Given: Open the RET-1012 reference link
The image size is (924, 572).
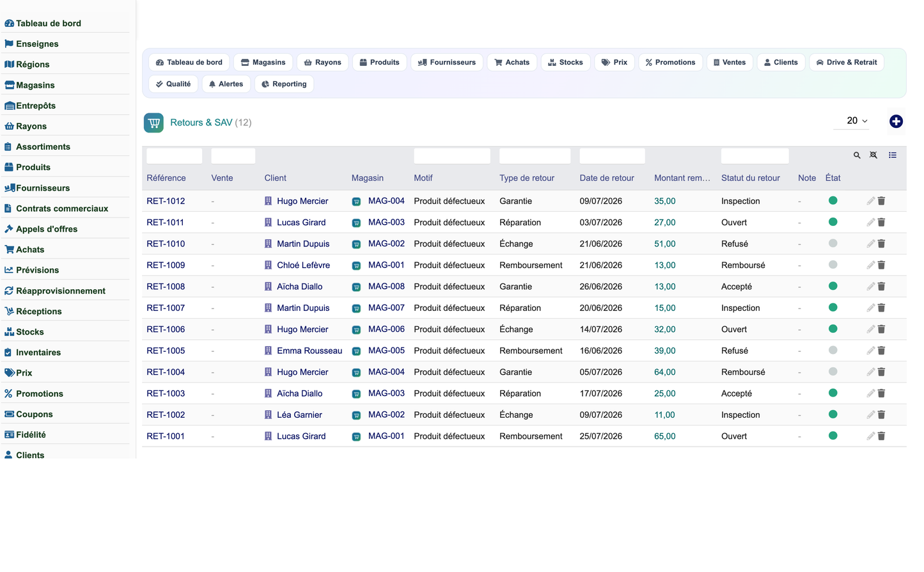Looking at the screenshot, I should (166, 201).
